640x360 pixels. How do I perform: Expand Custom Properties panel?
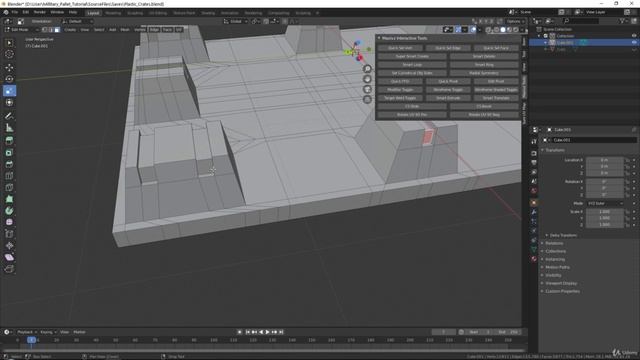click(562, 291)
